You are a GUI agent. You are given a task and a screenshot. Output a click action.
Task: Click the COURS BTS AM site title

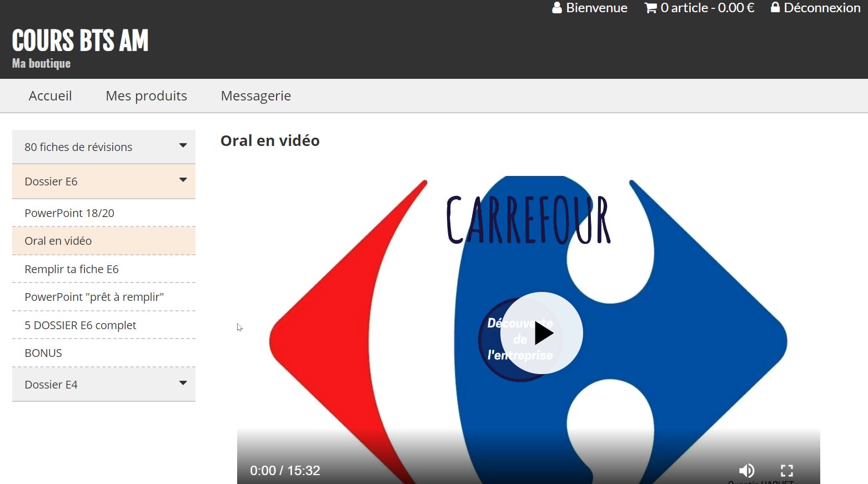[x=81, y=41]
